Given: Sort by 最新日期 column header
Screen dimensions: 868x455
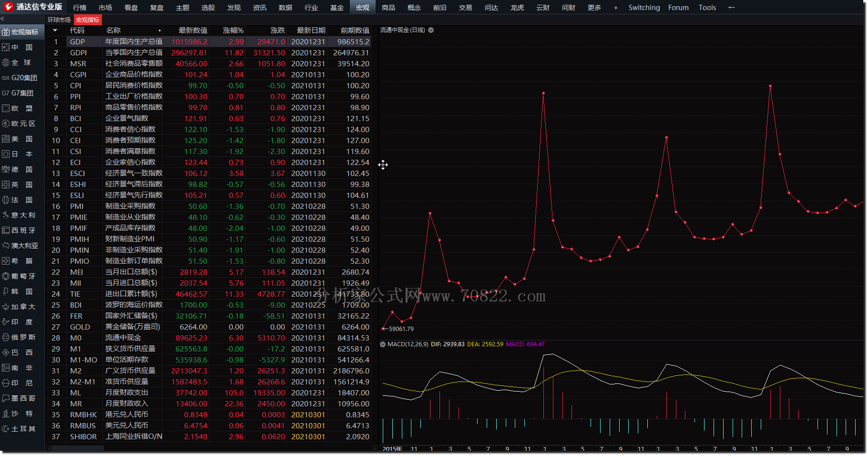Looking at the screenshot, I should point(311,31).
